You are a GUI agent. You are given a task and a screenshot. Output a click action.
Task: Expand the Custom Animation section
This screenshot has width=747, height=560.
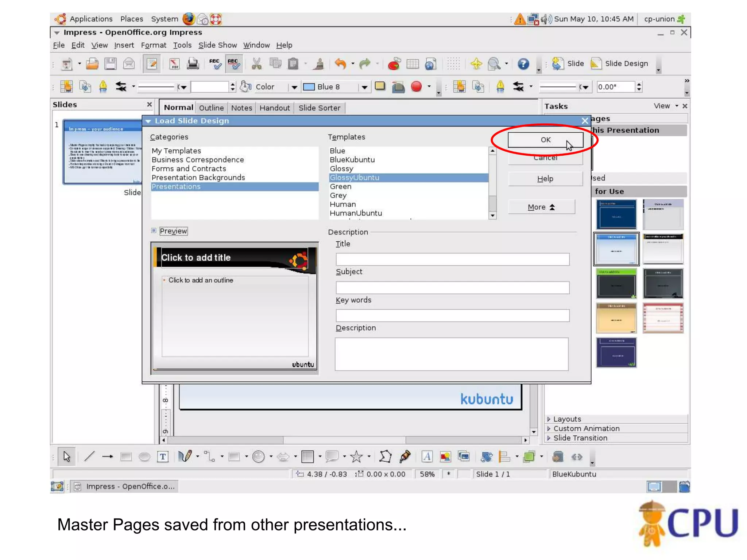coord(586,428)
